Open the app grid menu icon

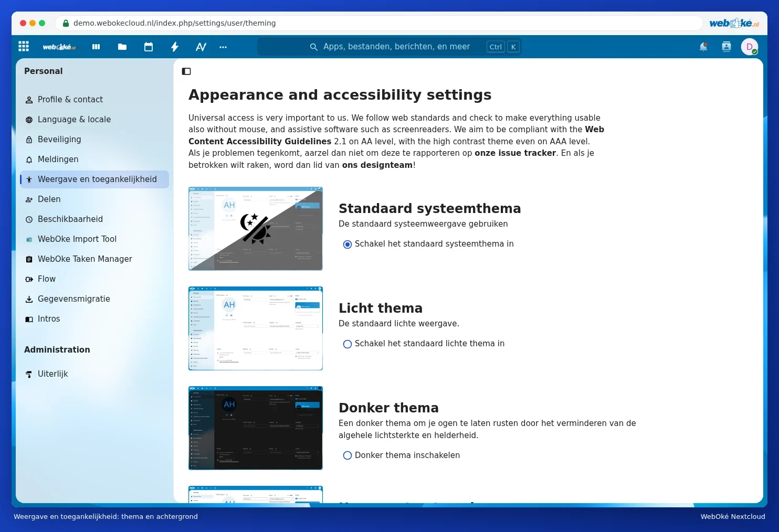24,47
